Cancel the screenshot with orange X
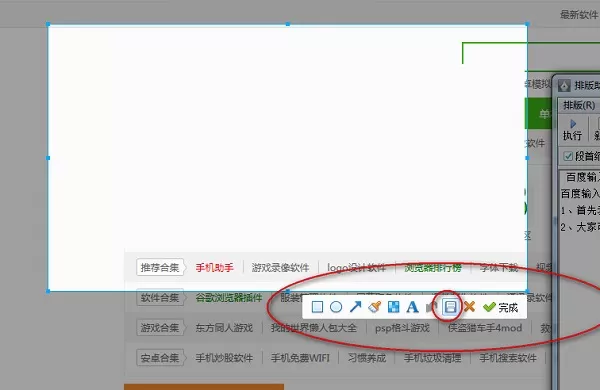The image size is (600, 390). (469, 307)
